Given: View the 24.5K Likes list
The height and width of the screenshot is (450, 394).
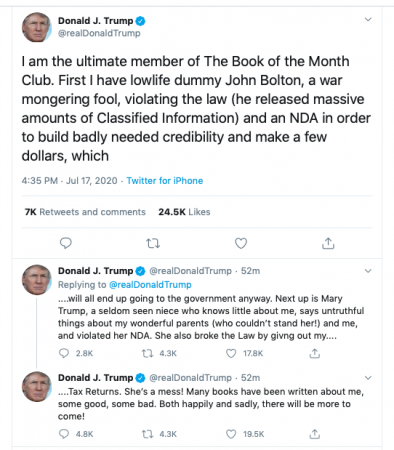Looking at the screenshot, I should click(184, 212).
